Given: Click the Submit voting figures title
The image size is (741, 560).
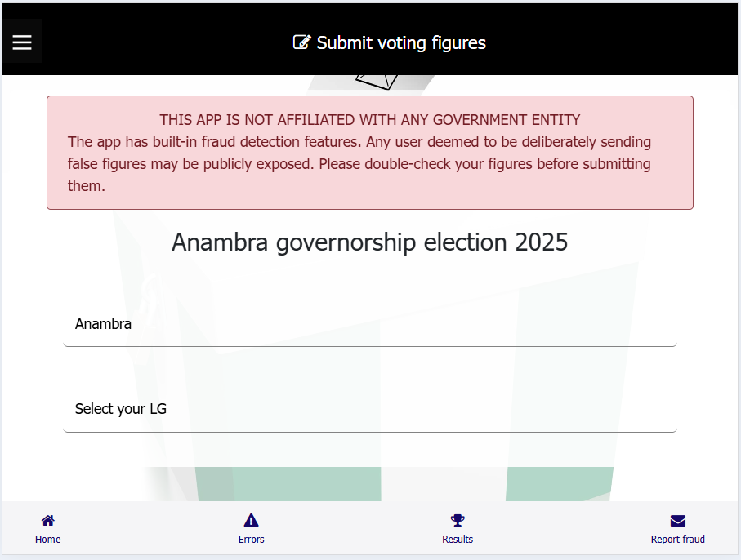Looking at the screenshot, I should [401, 42].
